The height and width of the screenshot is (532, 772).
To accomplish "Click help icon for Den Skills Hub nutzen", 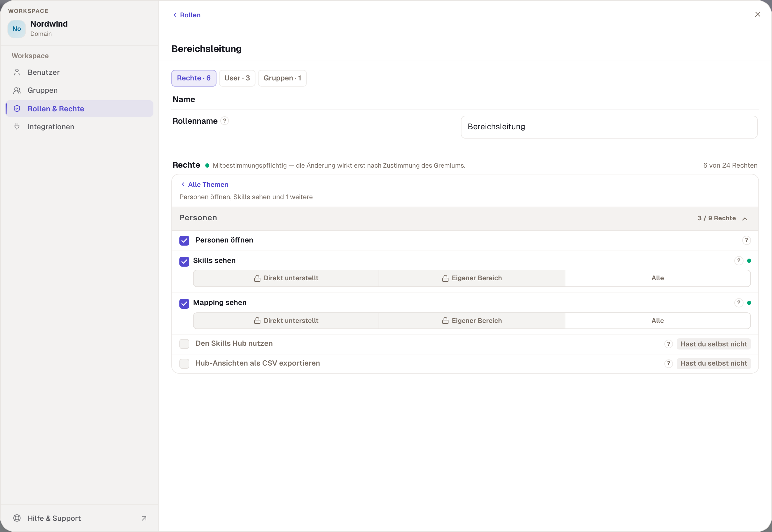I will tap(668, 344).
